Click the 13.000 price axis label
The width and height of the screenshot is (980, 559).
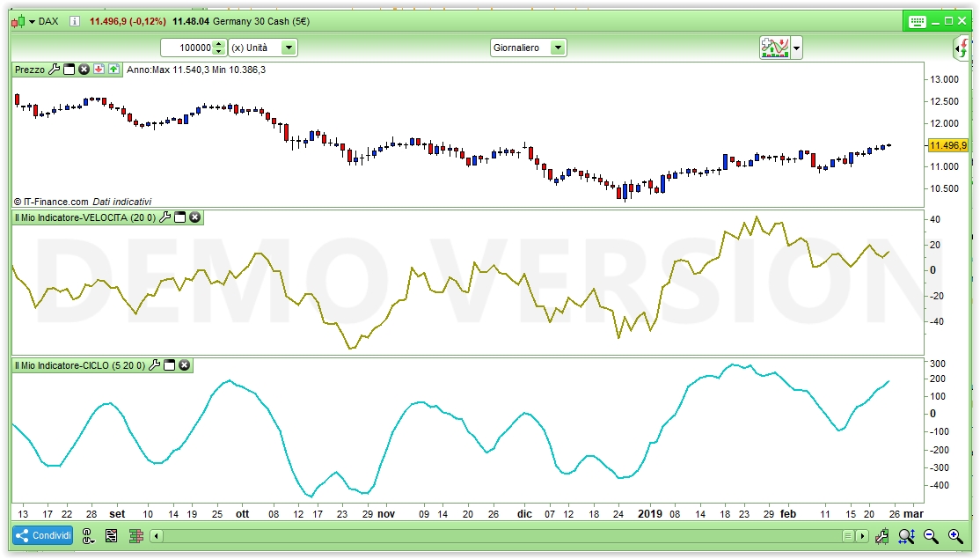(x=945, y=79)
